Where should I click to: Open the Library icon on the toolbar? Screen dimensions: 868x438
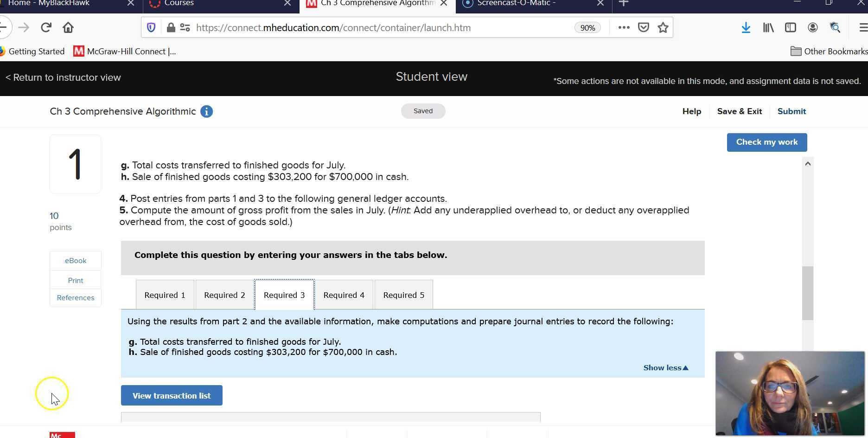[x=768, y=27]
